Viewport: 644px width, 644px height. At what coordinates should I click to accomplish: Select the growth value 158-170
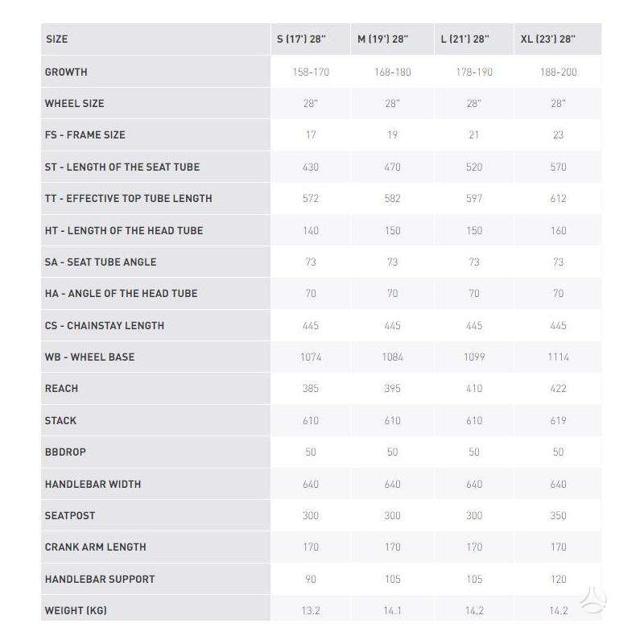coord(311,72)
